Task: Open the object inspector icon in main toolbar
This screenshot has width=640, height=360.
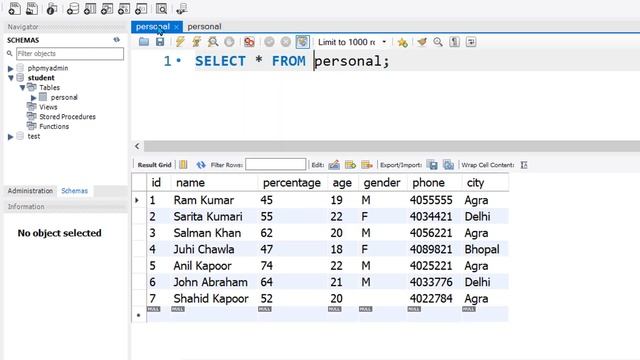Action: click(x=52, y=9)
